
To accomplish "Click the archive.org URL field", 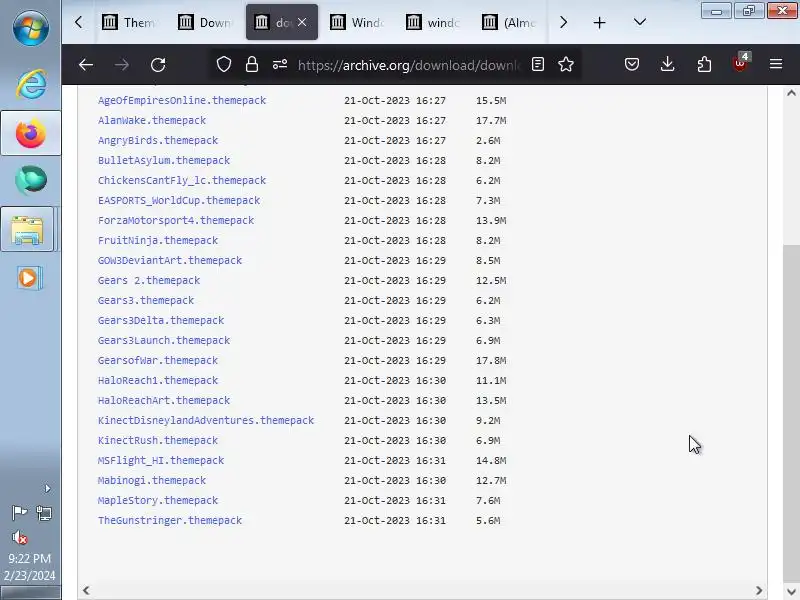I will pos(409,65).
